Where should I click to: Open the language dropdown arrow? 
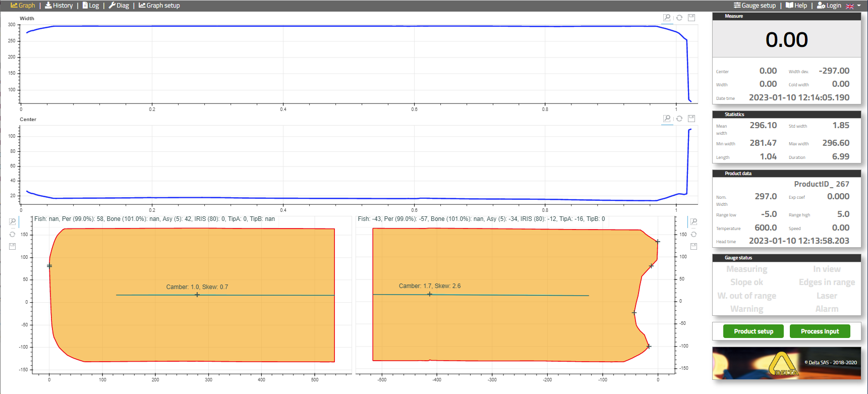click(859, 6)
